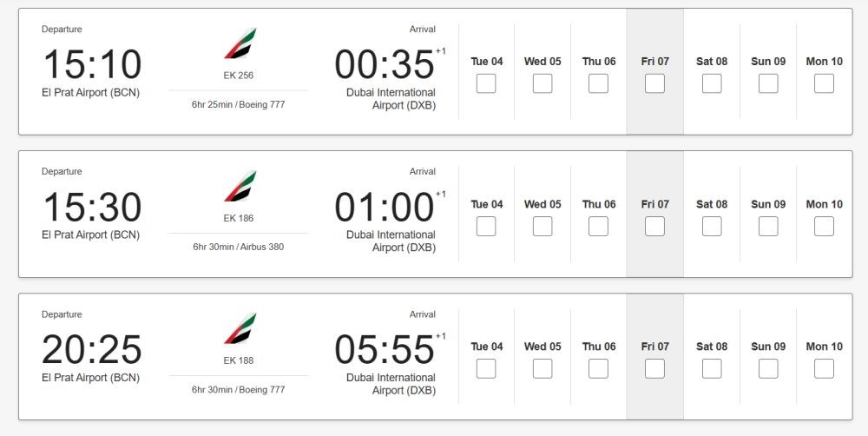Check Sun 09 box for flight EK 188
This screenshot has height=436, width=868.
click(x=768, y=368)
